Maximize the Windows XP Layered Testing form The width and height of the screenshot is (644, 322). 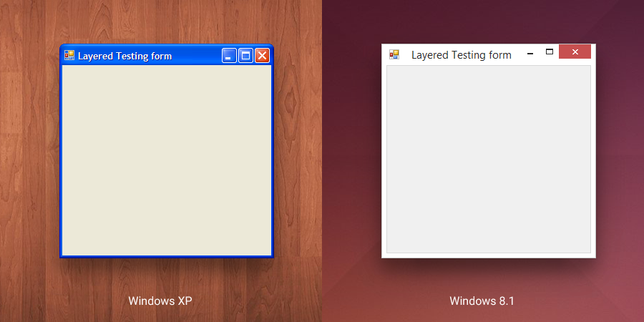(245, 55)
